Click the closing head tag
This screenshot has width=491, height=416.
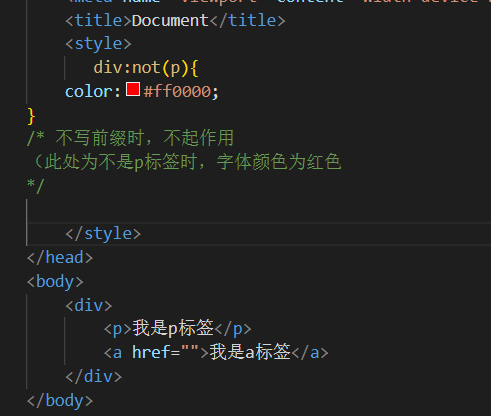point(60,258)
